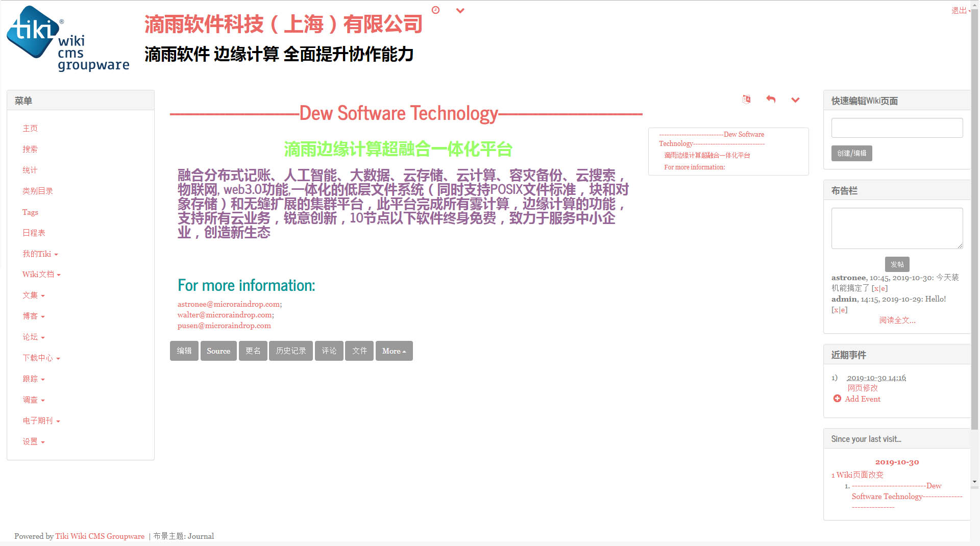The image size is (980, 546).
Task: Click the Since your last visit module title
Action: tap(866, 439)
